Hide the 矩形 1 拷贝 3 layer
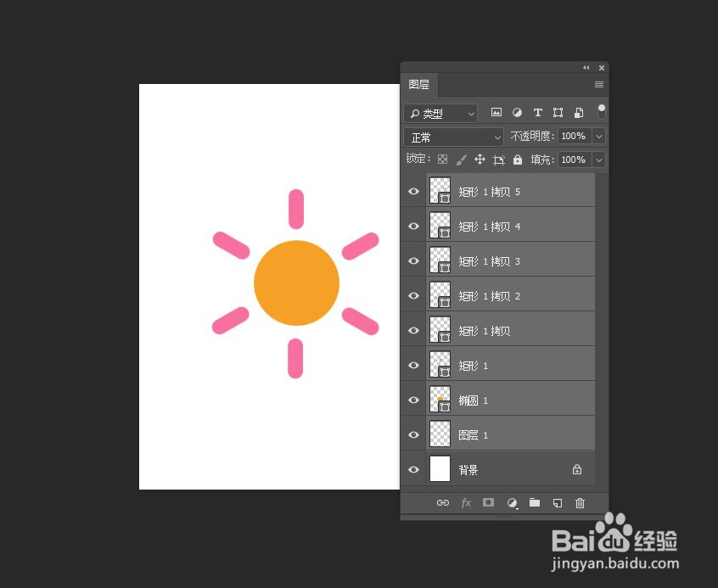The image size is (718, 588). [x=413, y=260]
